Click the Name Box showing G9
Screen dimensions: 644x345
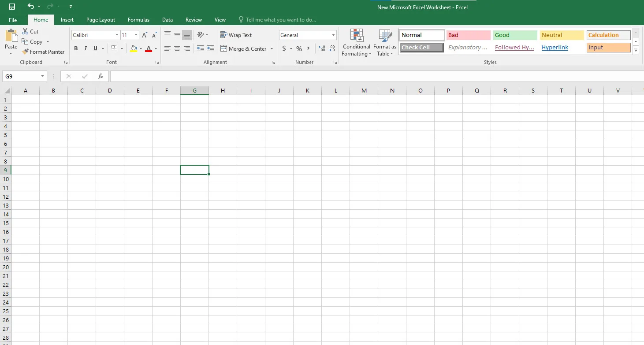click(21, 76)
